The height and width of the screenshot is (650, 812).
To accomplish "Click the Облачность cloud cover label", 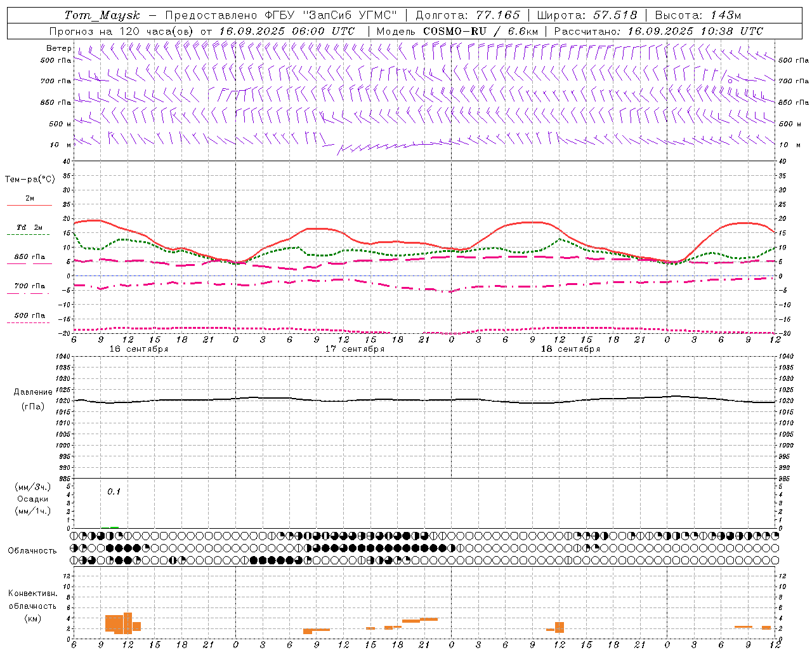I will pyautogui.click(x=32, y=551).
